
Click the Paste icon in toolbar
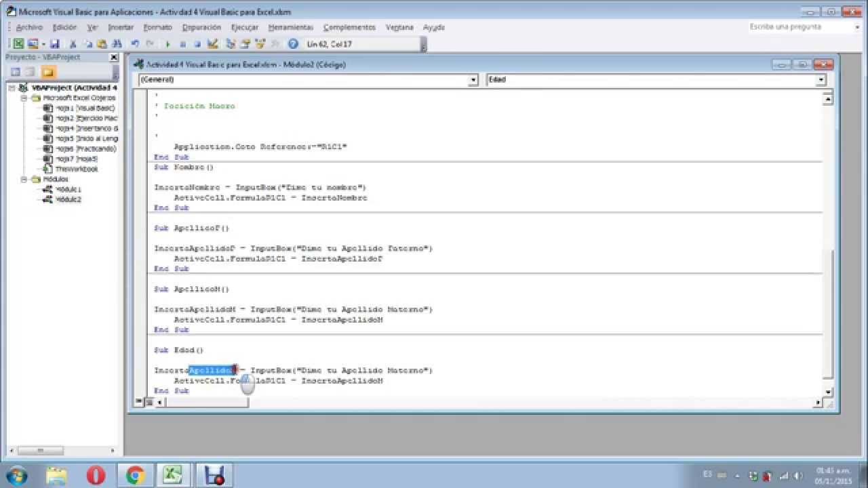102,44
